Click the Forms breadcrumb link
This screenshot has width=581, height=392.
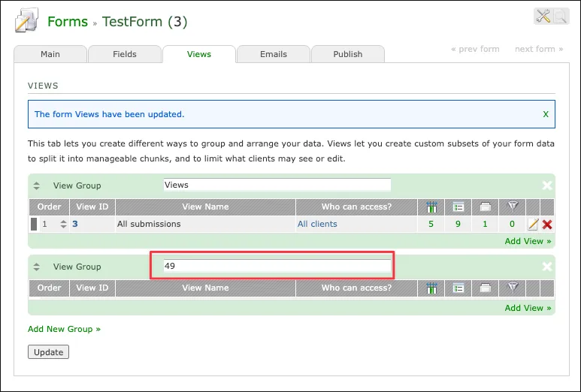(x=67, y=21)
